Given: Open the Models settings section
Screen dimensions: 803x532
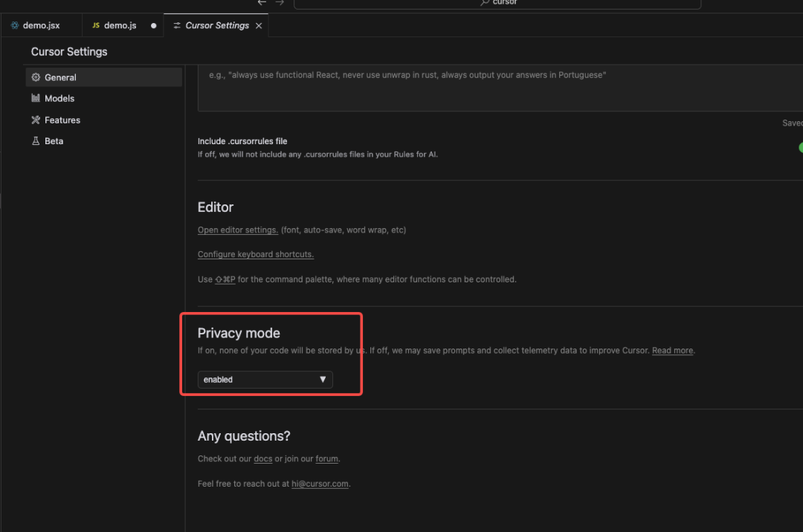Looking at the screenshot, I should click(x=104, y=98).
